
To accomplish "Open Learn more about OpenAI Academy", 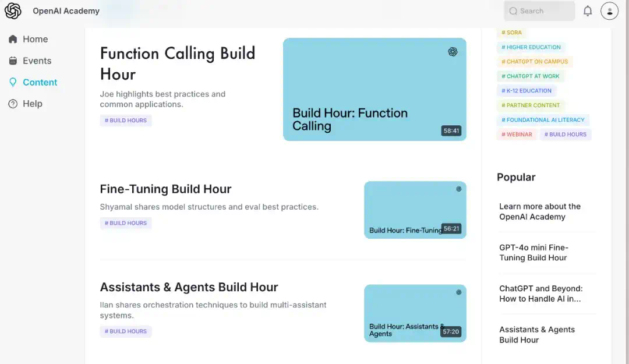I will click(539, 211).
